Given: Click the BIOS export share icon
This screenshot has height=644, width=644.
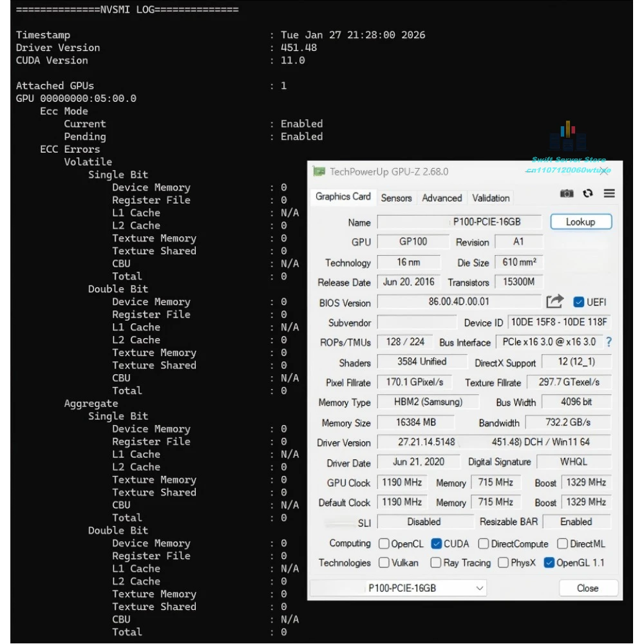Looking at the screenshot, I should (x=554, y=302).
